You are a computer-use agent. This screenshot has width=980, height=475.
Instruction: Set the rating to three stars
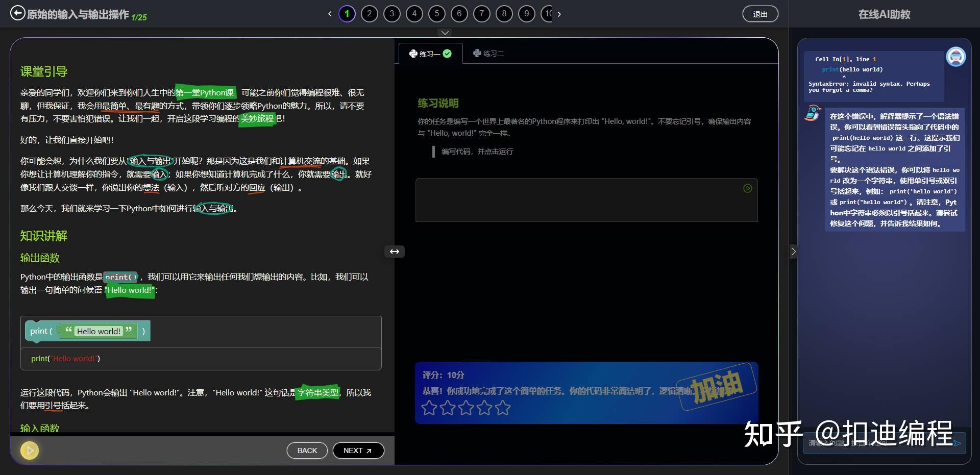point(465,408)
